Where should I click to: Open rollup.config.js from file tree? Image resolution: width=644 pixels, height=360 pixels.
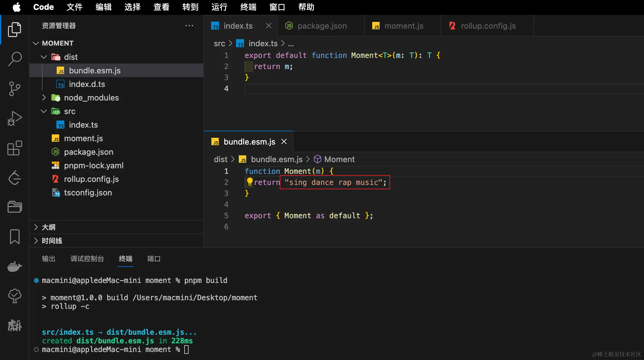click(x=91, y=179)
